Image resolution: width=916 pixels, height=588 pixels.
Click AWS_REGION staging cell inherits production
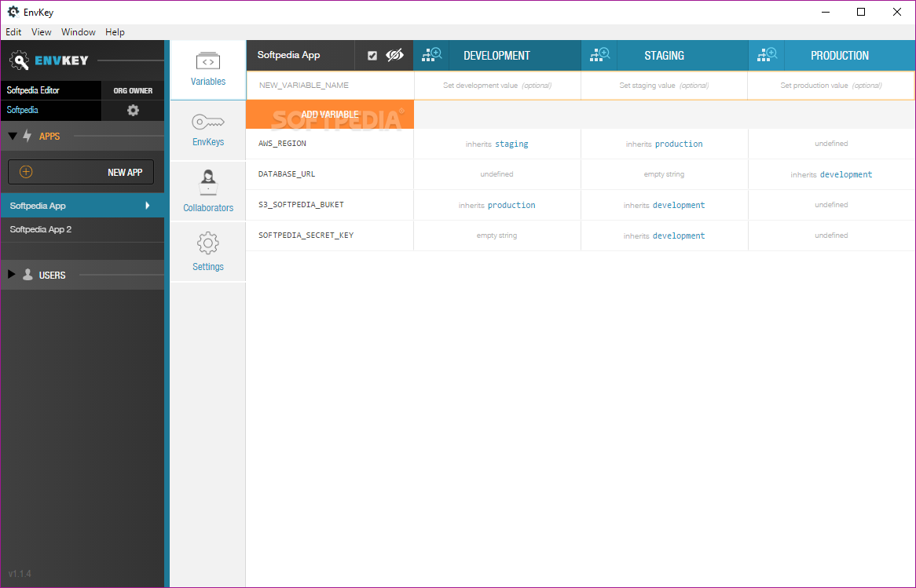[664, 144]
